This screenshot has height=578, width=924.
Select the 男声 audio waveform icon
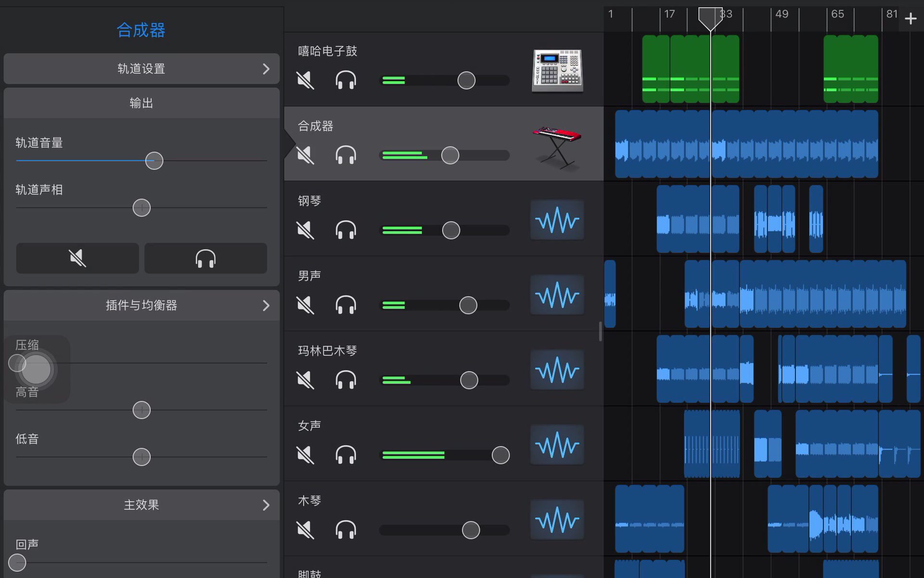[557, 295]
